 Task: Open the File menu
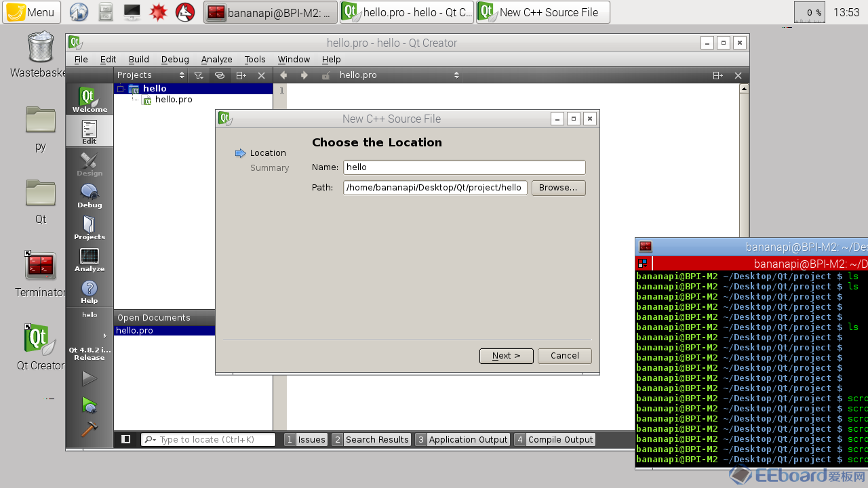pyautogui.click(x=81, y=60)
